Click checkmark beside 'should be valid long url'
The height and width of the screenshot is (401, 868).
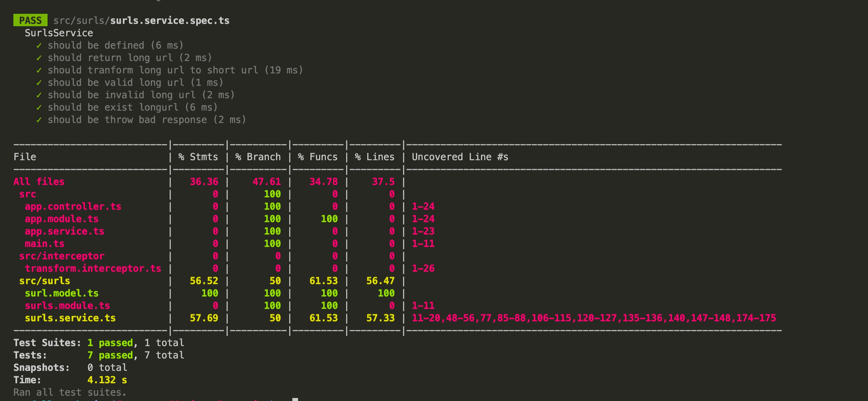(39, 82)
